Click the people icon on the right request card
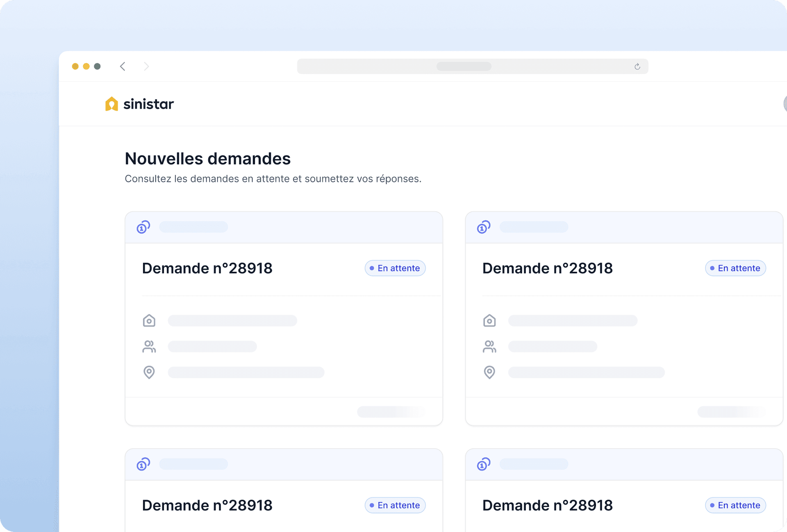 [489, 346]
